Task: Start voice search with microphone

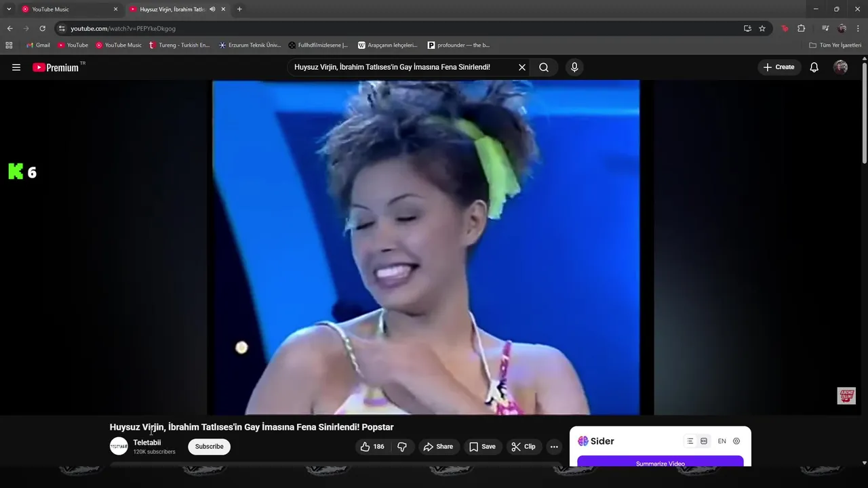Action: coord(574,67)
